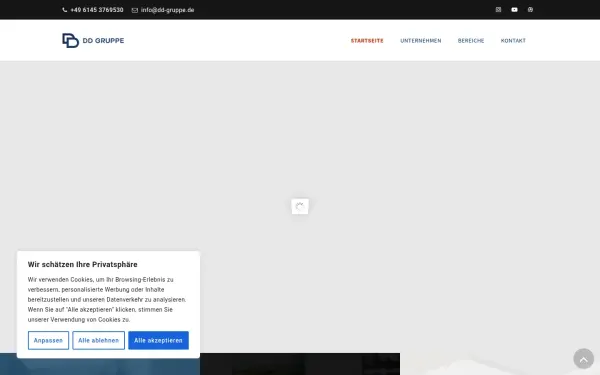Open the Bereiche menu item
This screenshot has height=375, width=600.
pyautogui.click(x=471, y=41)
